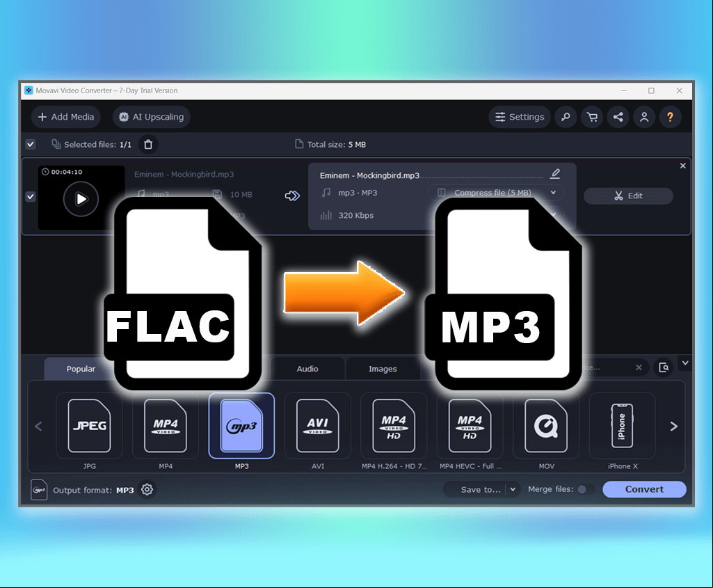Click the convert arrow icon between files
This screenshot has width=713, height=588.
point(292,196)
